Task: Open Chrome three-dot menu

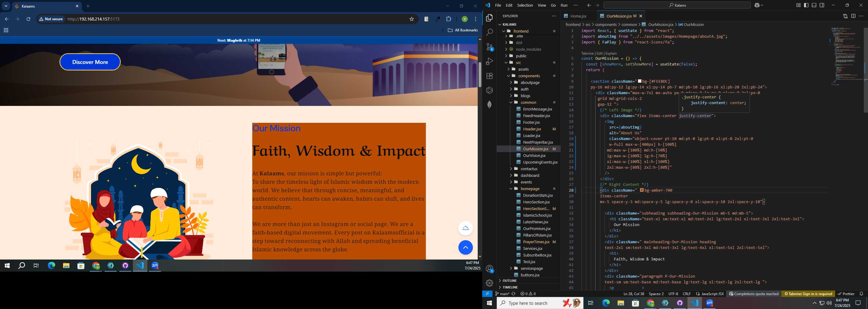Action: pyautogui.click(x=476, y=19)
